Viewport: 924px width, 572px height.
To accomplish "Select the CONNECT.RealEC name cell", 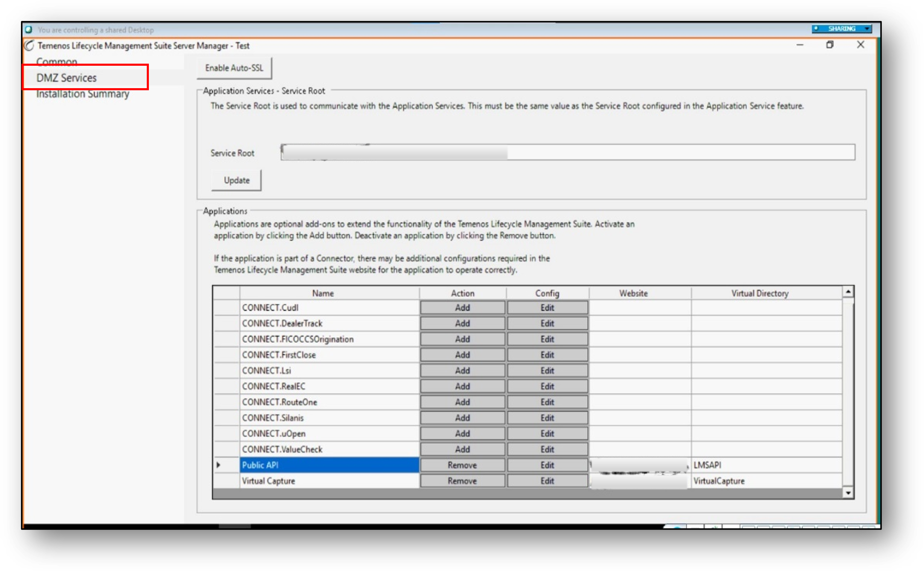I will [x=329, y=386].
